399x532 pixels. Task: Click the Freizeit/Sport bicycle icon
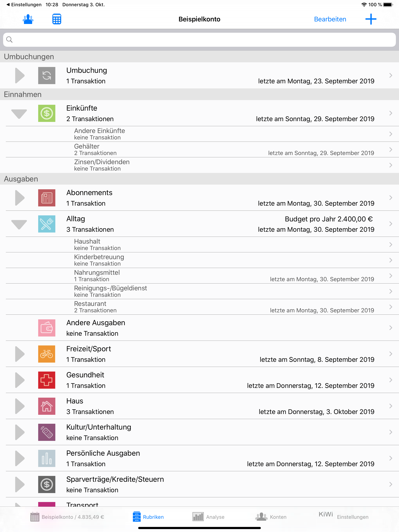point(46,354)
